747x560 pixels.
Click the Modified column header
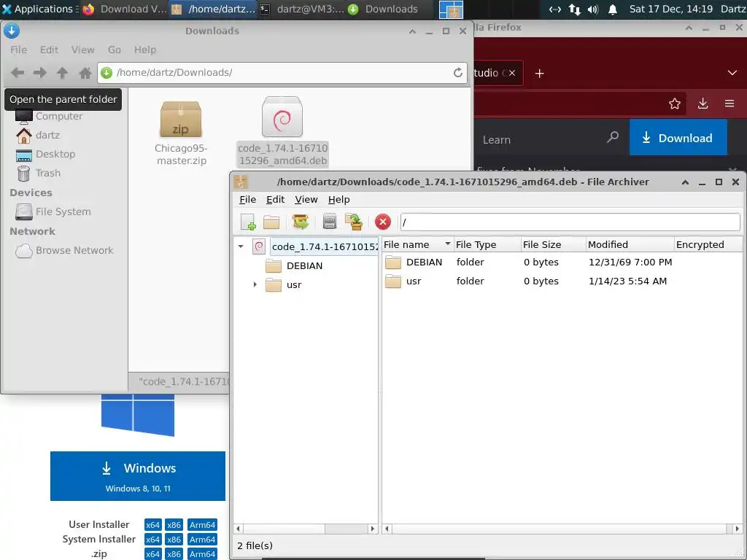630,244
